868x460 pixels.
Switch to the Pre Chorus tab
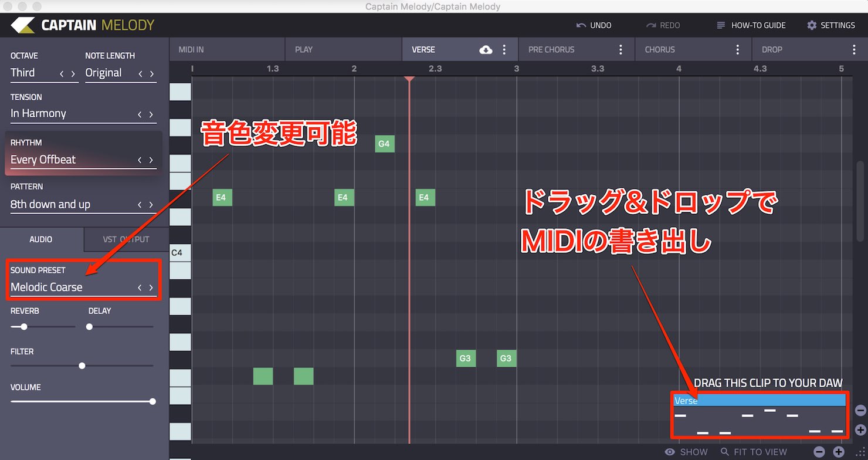tap(577, 50)
